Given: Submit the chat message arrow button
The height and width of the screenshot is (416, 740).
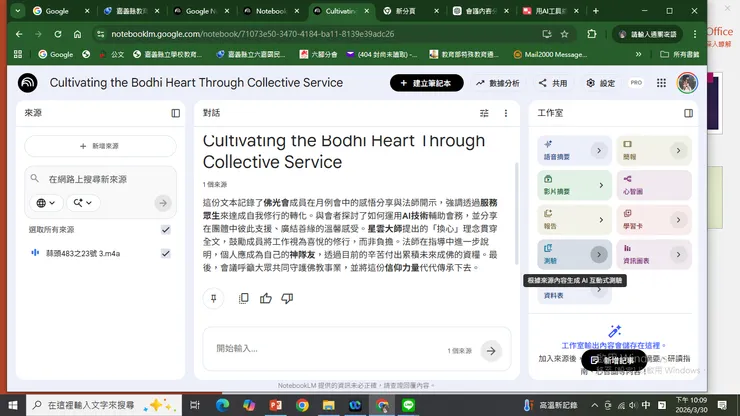Looking at the screenshot, I should click(x=491, y=351).
